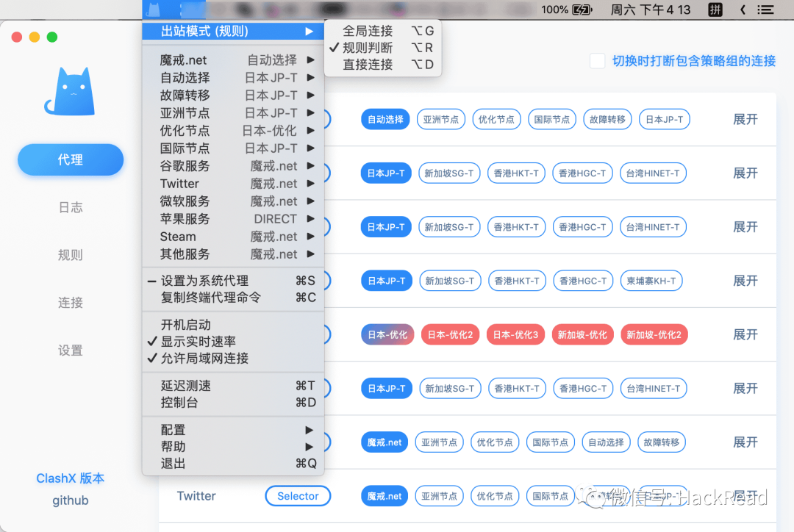Expand 魔戒.net proxy group submenu
Viewport: 794px width, 532px height.
(x=233, y=60)
